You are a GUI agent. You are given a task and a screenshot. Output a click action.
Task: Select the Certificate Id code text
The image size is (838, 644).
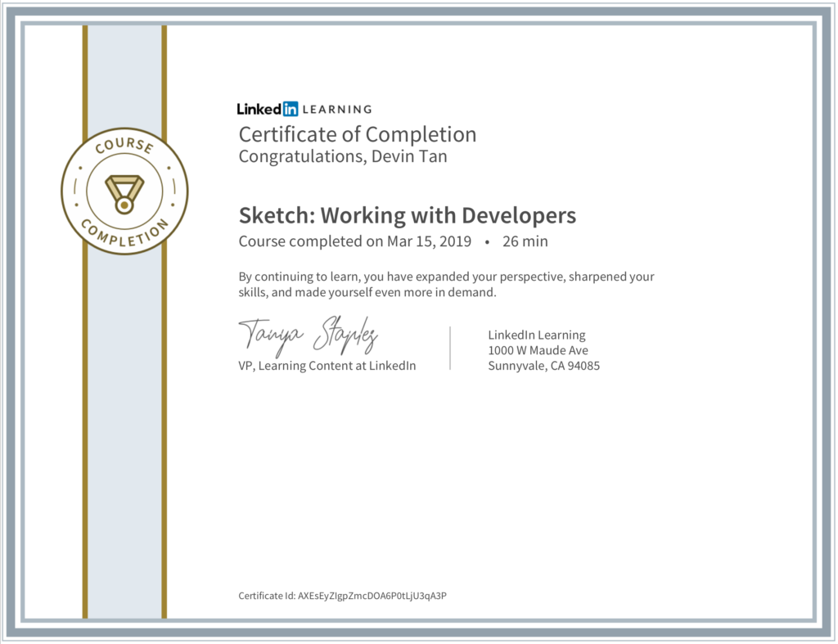click(372, 596)
